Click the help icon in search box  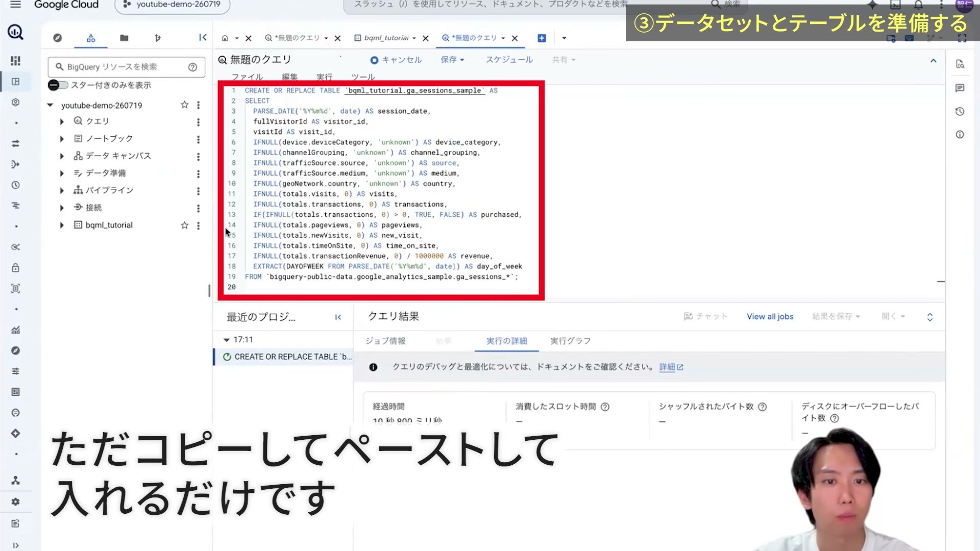pos(192,67)
